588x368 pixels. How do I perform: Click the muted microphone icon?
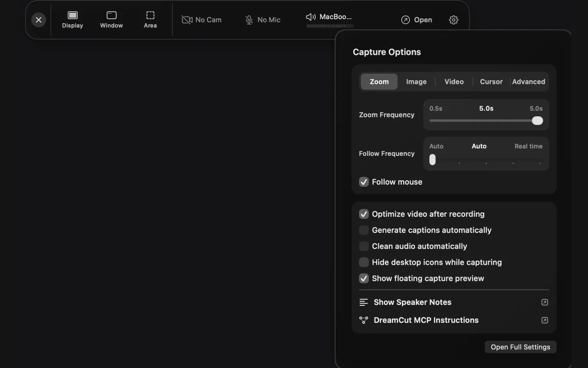[249, 20]
